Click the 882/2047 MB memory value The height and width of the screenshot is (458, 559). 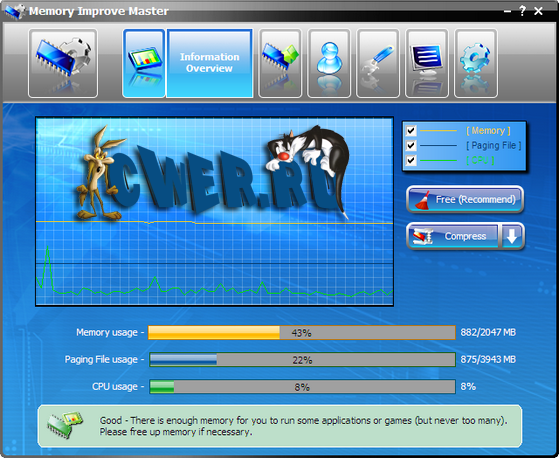coord(488,332)
